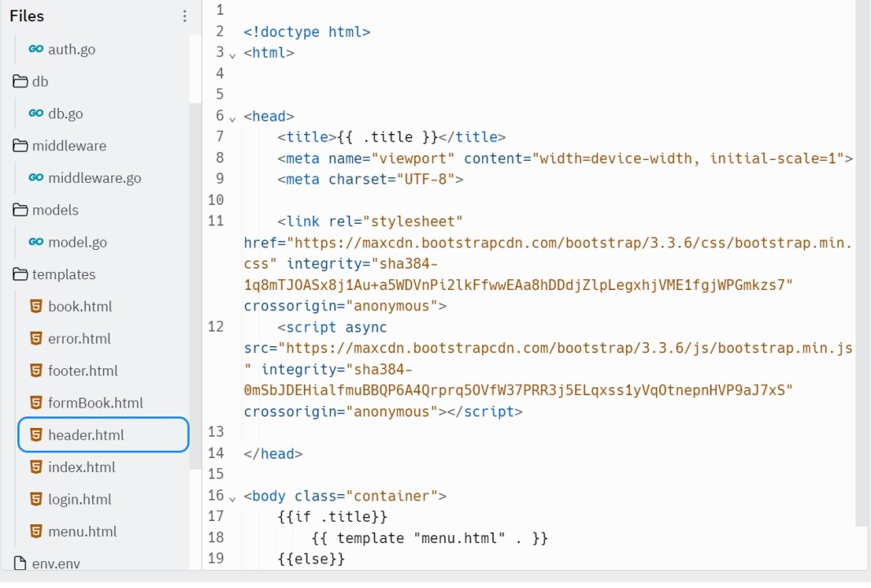
Task: Click the script async tag text
Action: (x=333, y=327)
